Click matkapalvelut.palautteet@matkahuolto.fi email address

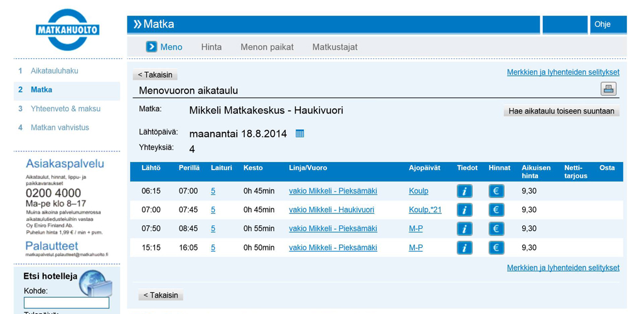tap(67, 255)
